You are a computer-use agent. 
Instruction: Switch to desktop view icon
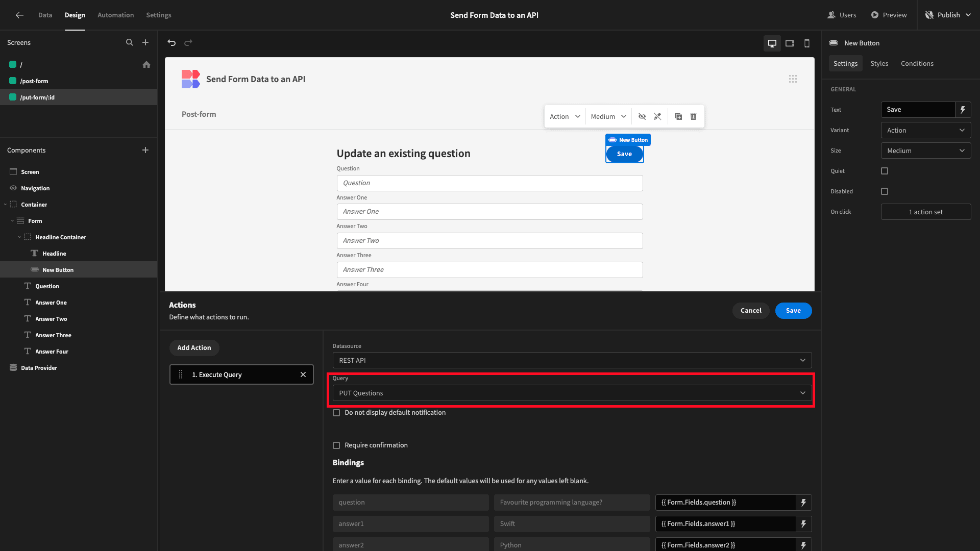click(772, 42)
